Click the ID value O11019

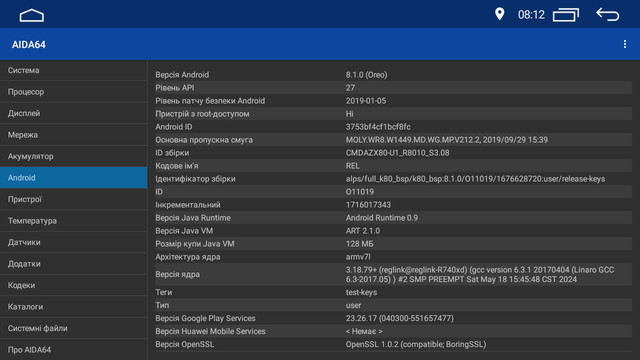click(360, 192)
